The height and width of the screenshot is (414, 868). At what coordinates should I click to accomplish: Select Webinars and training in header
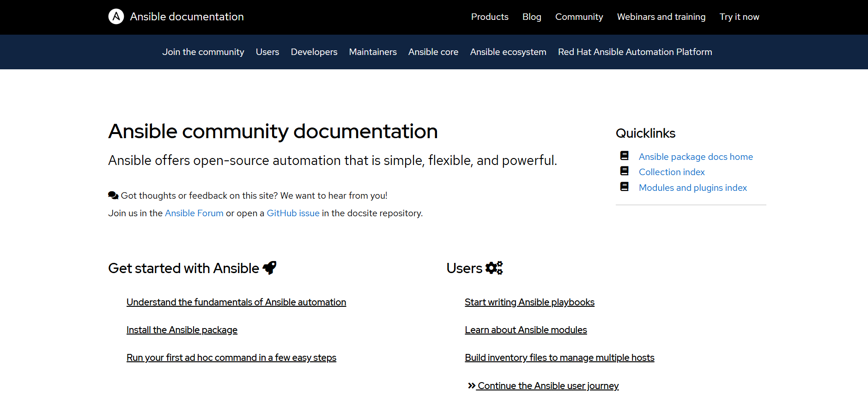(661, 17)
